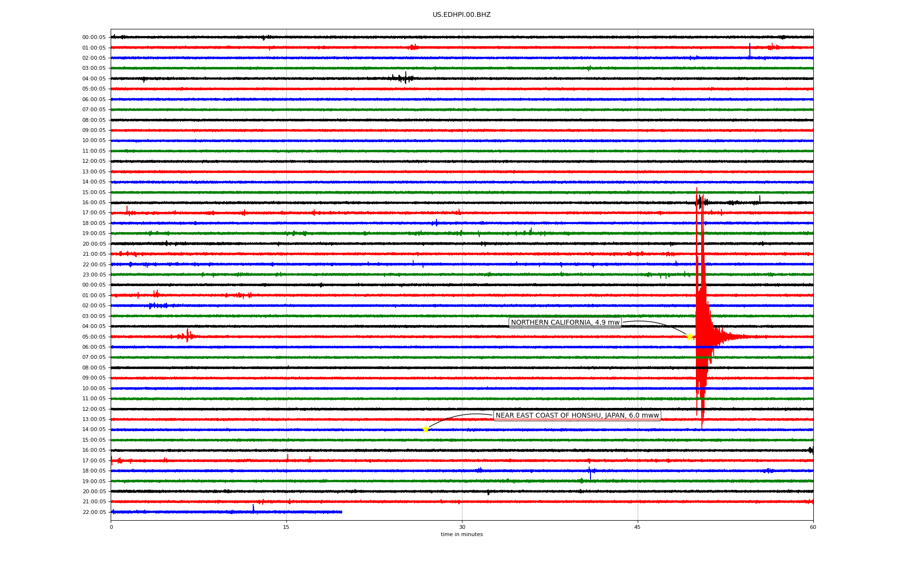
Task: Click the black wiggle on the first 04:00:05 trace
Action: [x=404, y=78]
